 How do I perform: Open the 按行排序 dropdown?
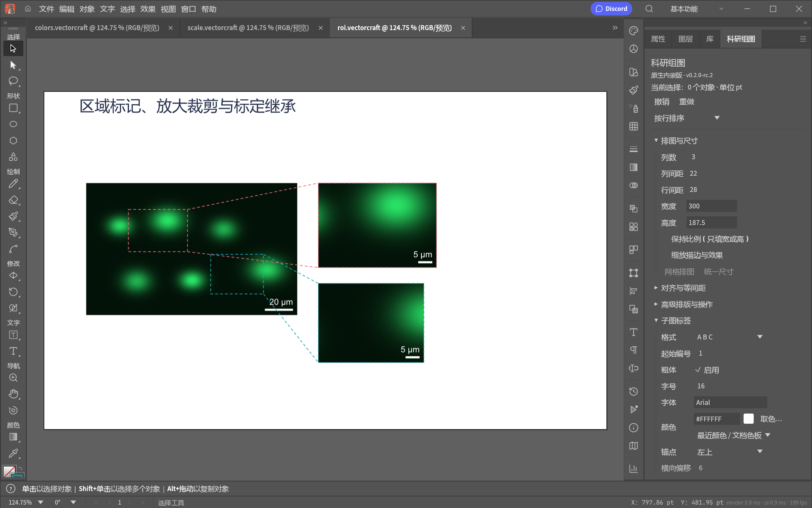(x=687, y=118)
